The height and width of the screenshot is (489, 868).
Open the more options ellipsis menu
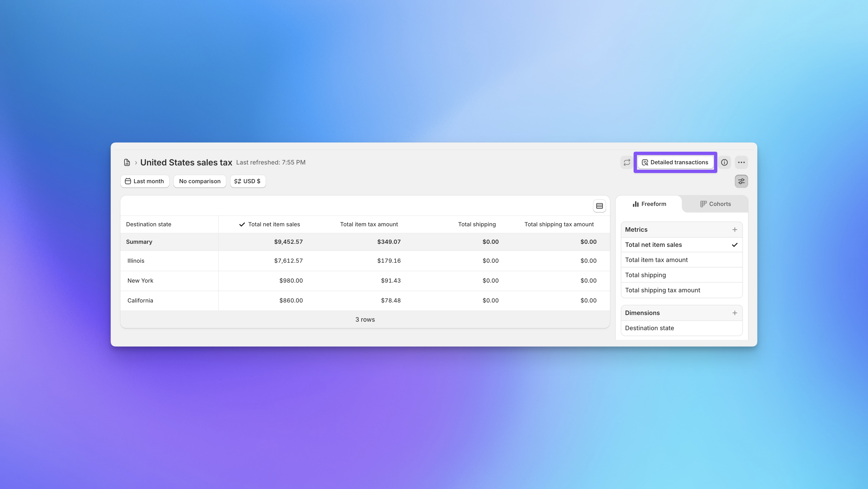pyautogui.click(x=741, y=162)
